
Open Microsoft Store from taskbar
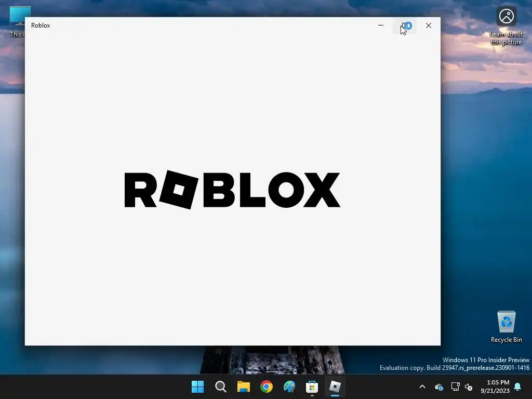(312, 387)
